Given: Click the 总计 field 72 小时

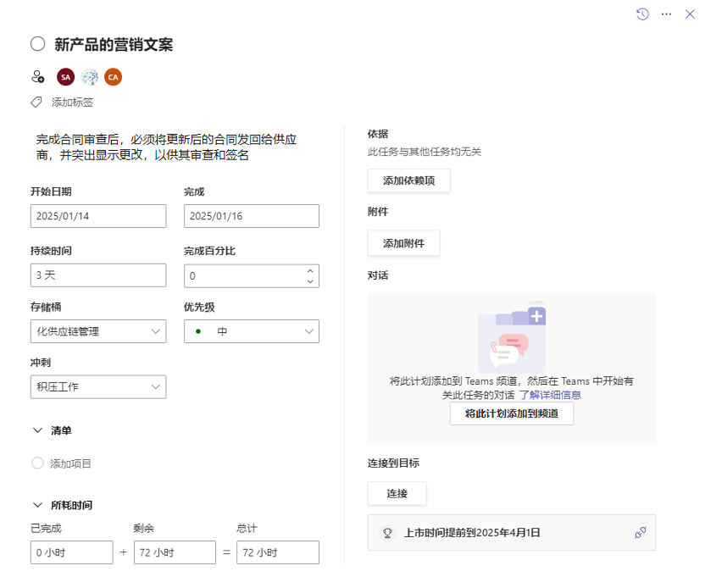Looking at the screenshot, I should coord(278,552).
